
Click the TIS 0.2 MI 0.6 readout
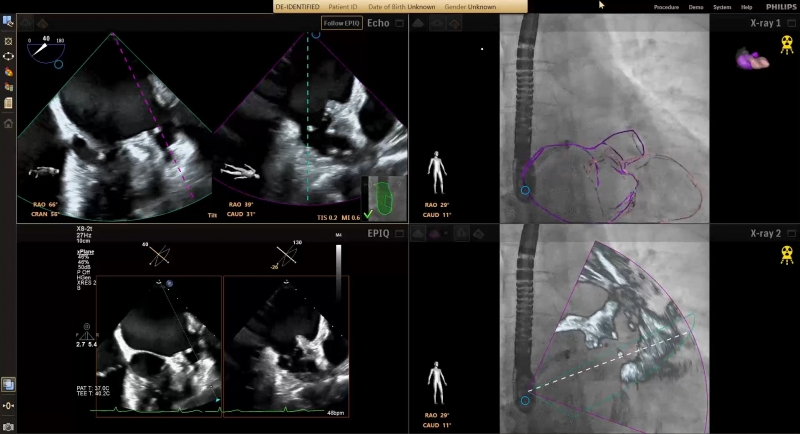(x=338, y=218)
